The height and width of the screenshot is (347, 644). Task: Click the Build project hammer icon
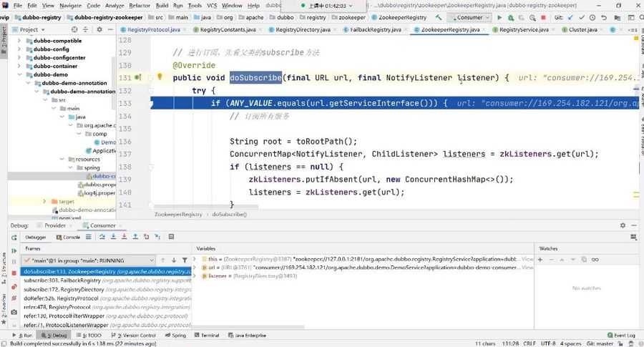[x=439, y=18]
